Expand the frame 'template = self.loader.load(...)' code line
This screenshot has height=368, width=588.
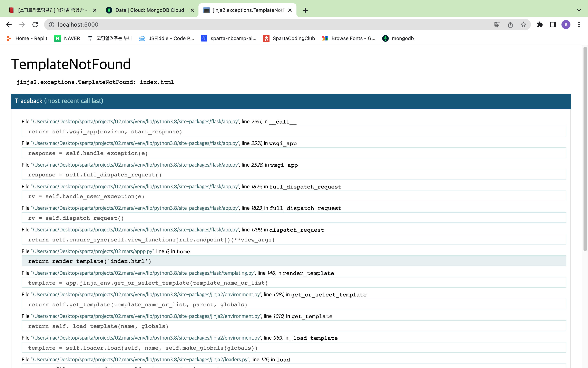[x=294, y=348]
